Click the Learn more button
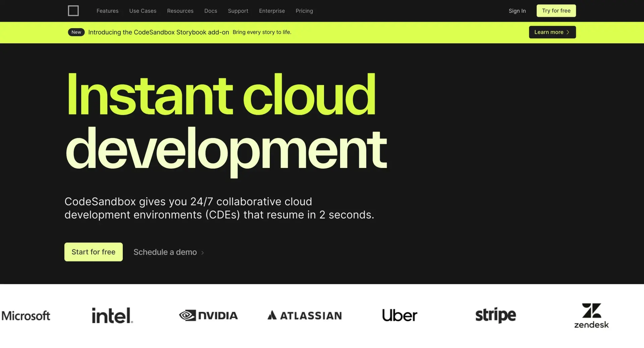The image size is (644, 348). click(x=552, y=32)
